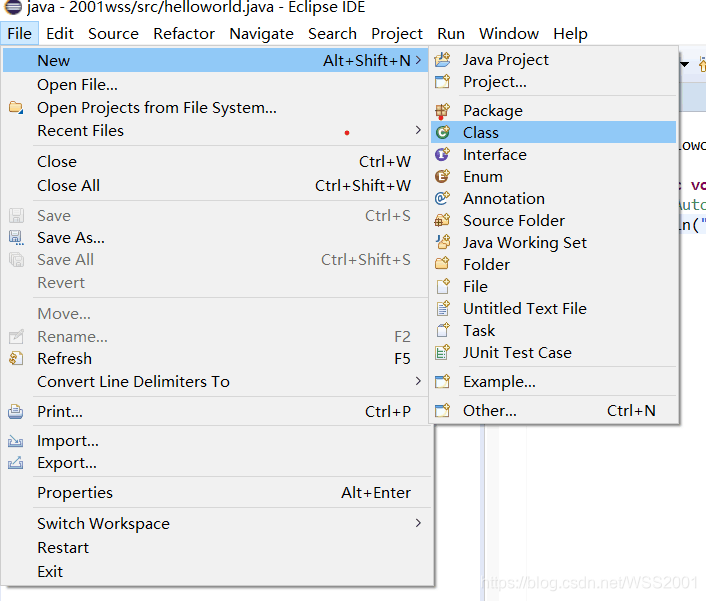This screenshot has width=706, height=601.
Task: Select Save As... label text
Action: pyautogui.click(x=71, y=237)
